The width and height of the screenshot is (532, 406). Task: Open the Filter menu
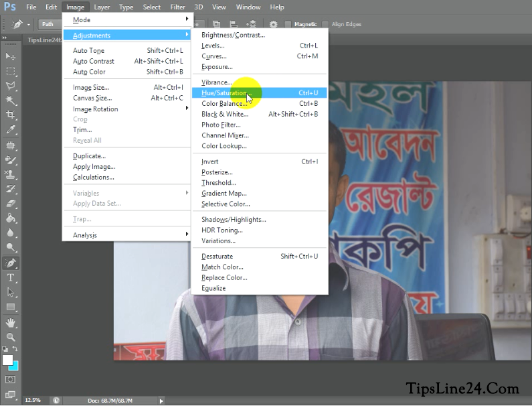click(177, 7)
